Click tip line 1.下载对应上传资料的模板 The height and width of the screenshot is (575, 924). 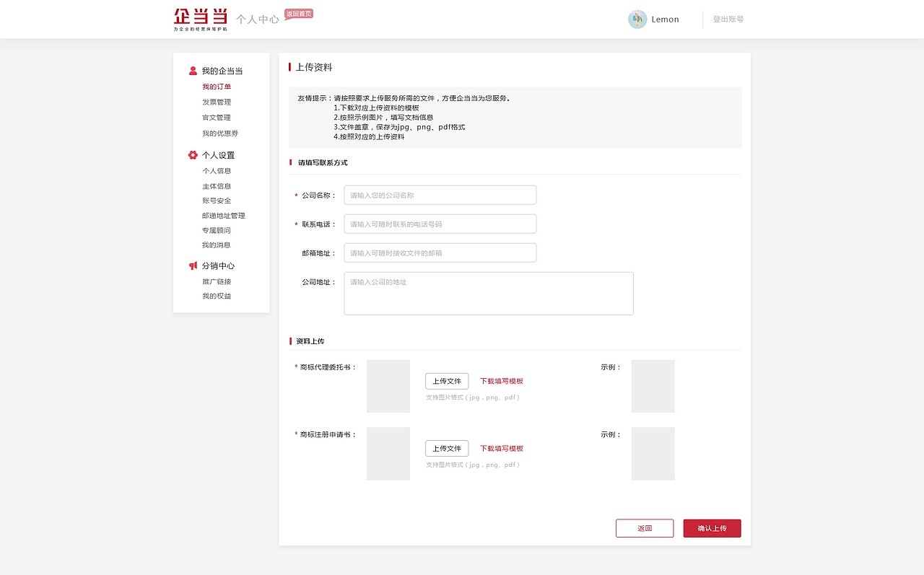[x=376, y=107]
